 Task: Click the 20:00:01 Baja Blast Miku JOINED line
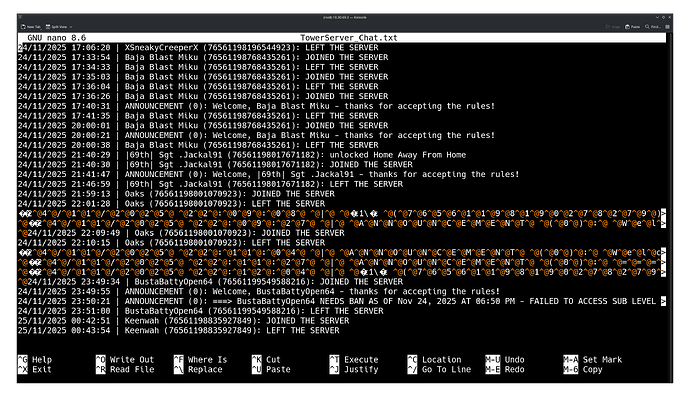pyautogui.click(x=203, y=125)
